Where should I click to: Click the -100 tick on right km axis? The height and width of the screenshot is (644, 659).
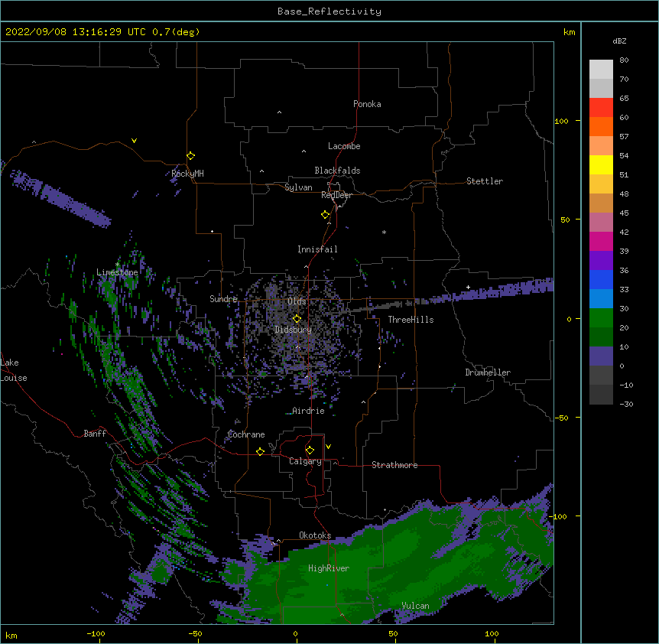tap(558, 516)
